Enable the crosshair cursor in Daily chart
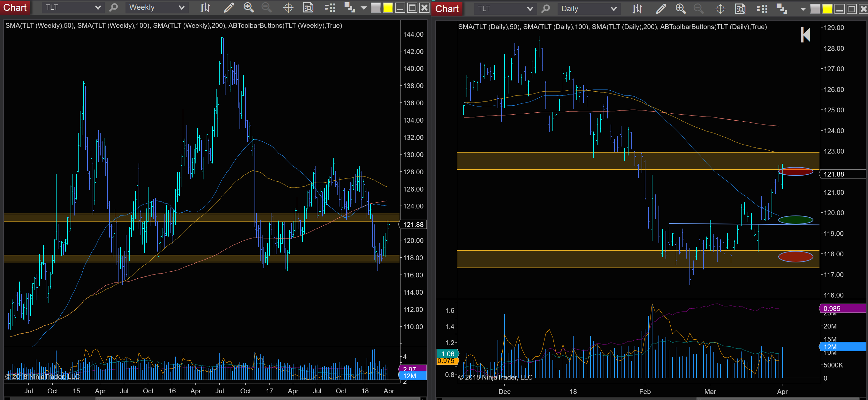 pyautogui.click(x=720, y=9)
